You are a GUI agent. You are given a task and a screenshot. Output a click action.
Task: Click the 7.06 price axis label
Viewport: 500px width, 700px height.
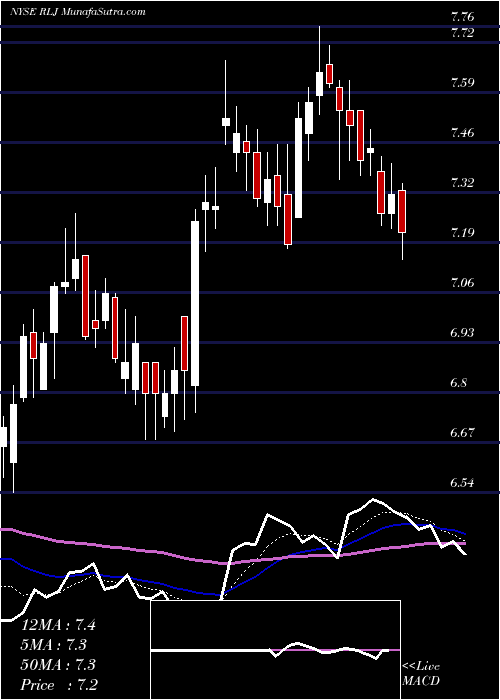click(462, 283)
